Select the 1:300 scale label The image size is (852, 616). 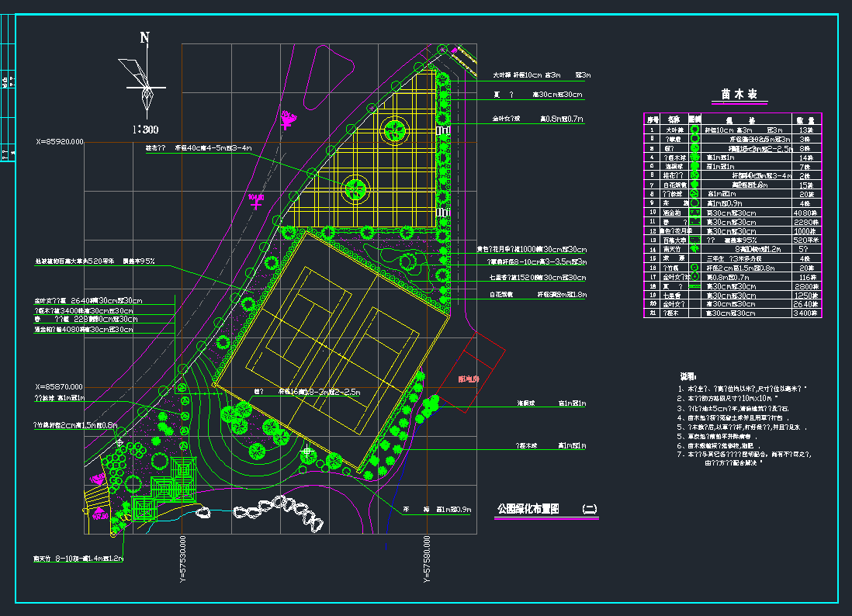coord(144,129)
